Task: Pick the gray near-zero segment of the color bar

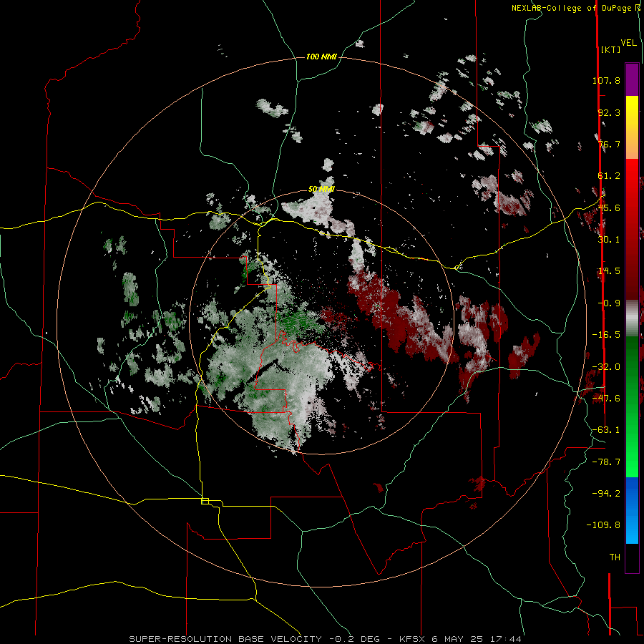Action: coord(632,318)
